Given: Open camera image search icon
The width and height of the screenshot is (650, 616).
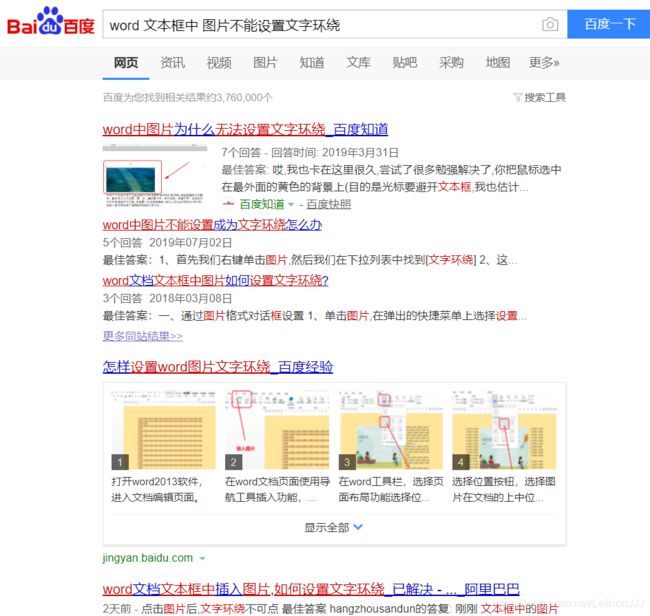Looking at the screenshot, I should point(550,24).
